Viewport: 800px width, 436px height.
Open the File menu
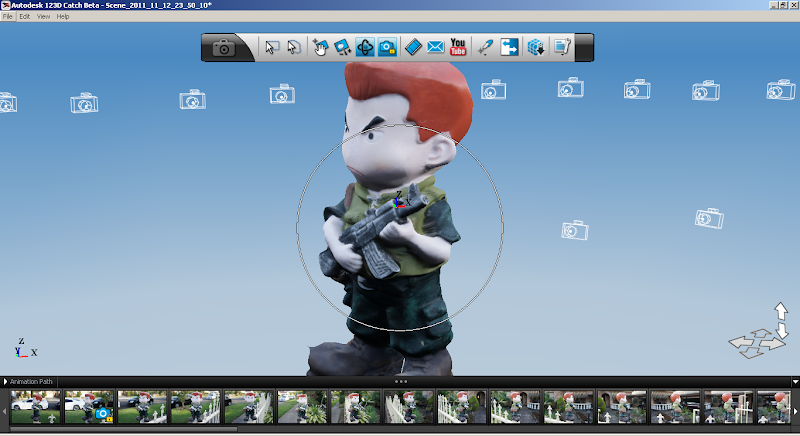[8, 17]
